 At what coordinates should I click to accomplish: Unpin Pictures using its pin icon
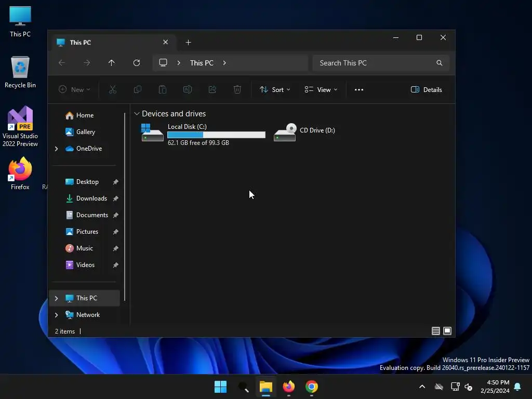click(x=116, y=232)
